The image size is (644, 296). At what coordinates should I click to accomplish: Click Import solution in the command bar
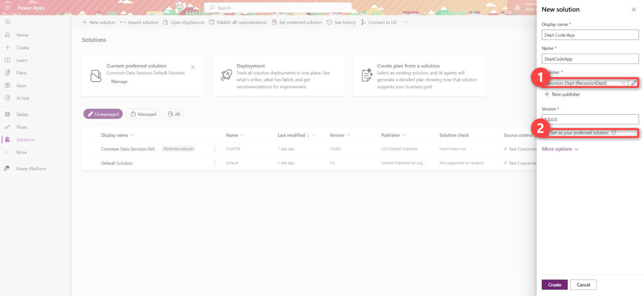(139, 23)
